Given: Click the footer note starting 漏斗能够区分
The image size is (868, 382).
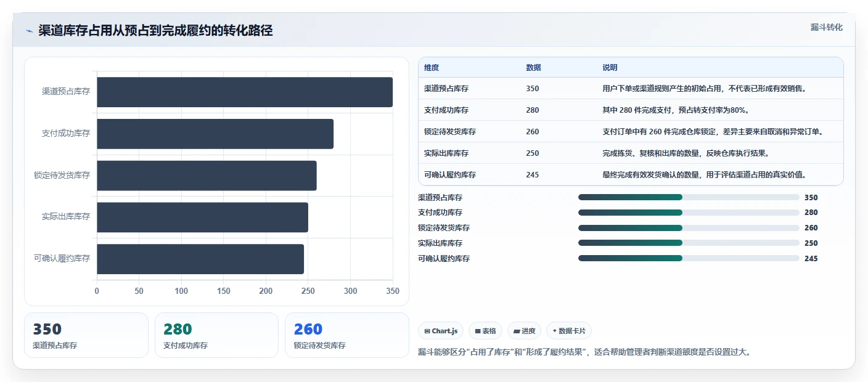Looking at the screenshot, I should (584, 352).
